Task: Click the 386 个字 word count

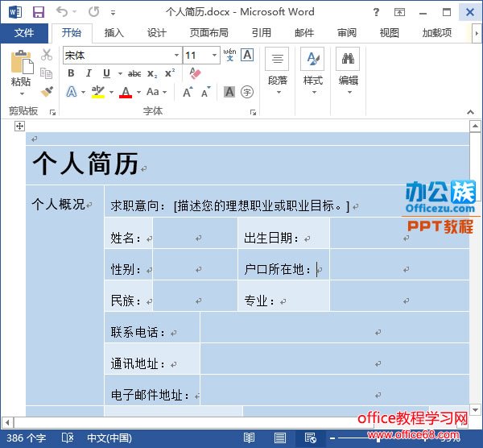Action: (27, 438)
